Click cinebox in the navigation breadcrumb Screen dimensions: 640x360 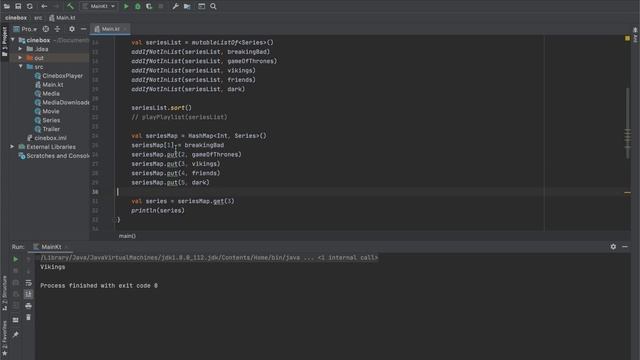(x=16, y=18)
